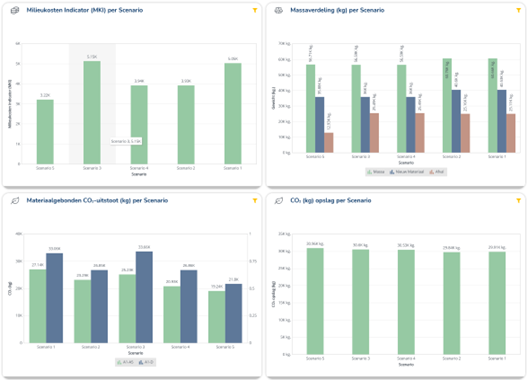
Task: Select the Scenario 1 bar in CO₂ opslag chart
Action: pyautogui.click(x=497, y=303)
